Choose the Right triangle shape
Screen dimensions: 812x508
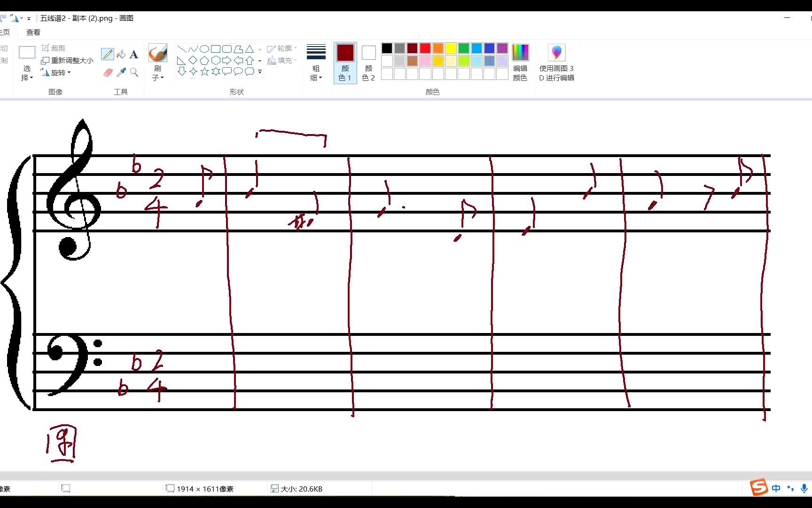coord(181,60)
